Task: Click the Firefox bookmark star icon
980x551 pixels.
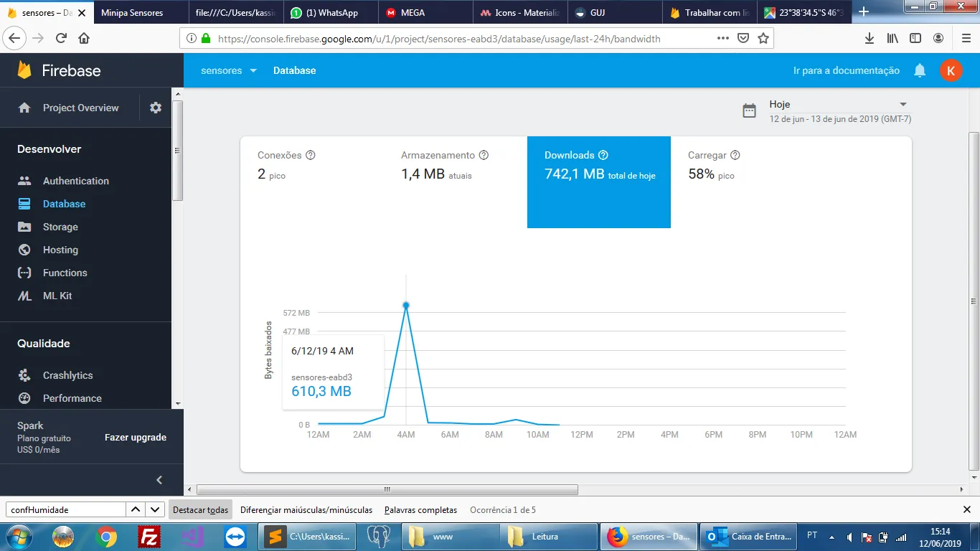Action: pyautogui.click(x=763, y=38)
